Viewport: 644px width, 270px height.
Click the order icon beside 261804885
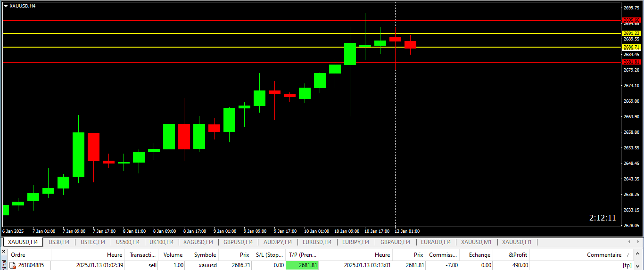pyautogui.click(x=13, y=265)
